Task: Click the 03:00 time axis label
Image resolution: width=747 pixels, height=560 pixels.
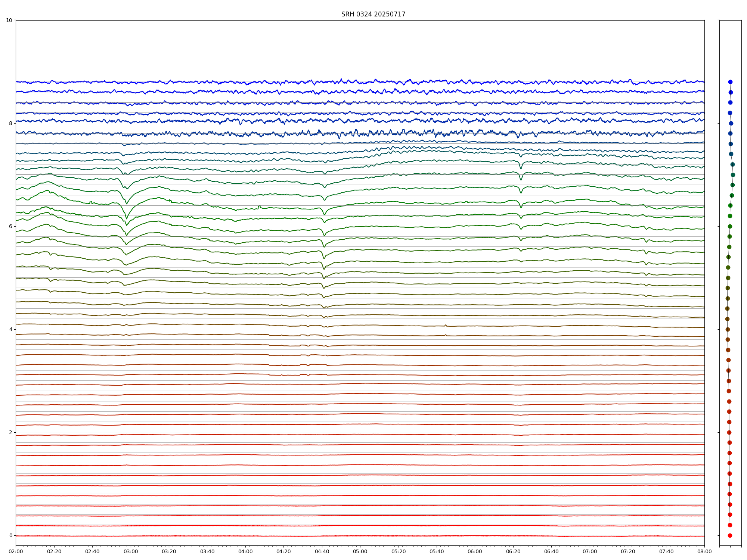Action: point(131,552)
